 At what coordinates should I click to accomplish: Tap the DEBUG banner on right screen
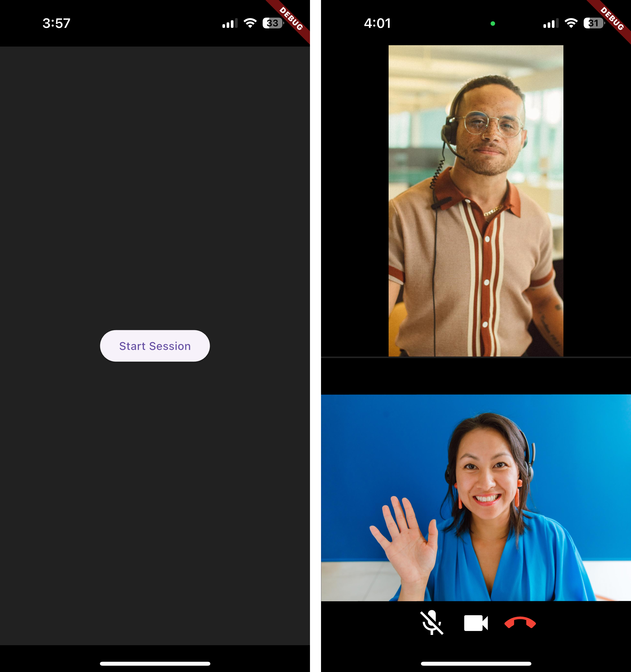tap(612, 19)
